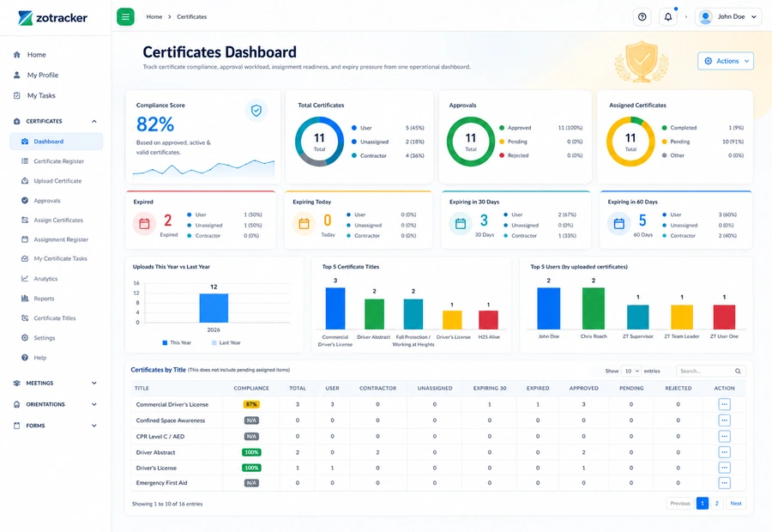
Task: Open Analytics from sidebar
Action: coord(45,279)
